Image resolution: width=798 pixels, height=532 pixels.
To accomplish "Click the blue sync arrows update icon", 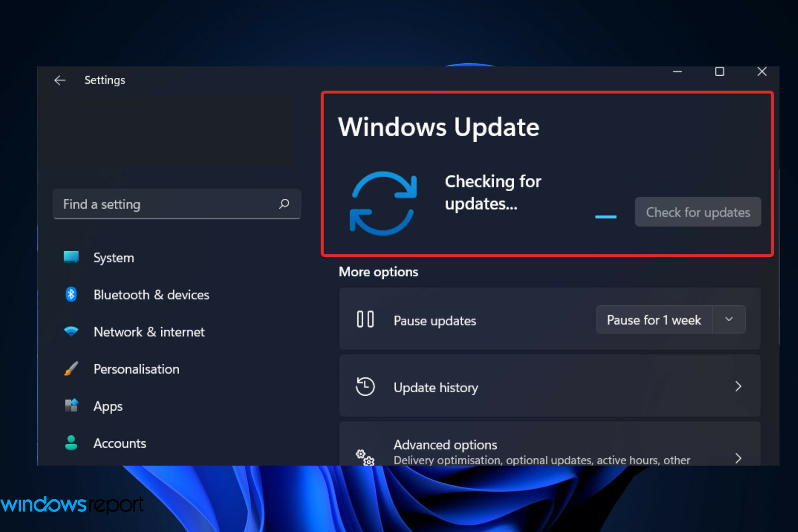I will click(383, 203).
